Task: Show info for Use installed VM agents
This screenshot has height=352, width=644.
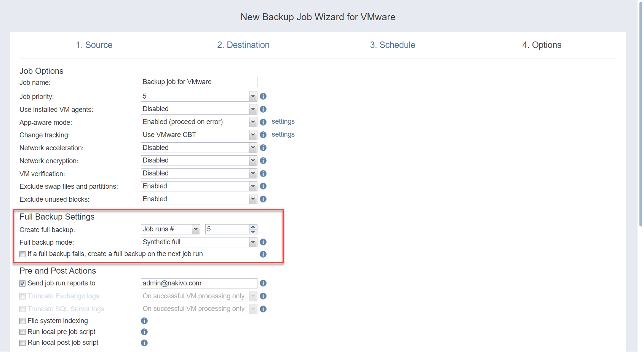Action: click(263, 109)
